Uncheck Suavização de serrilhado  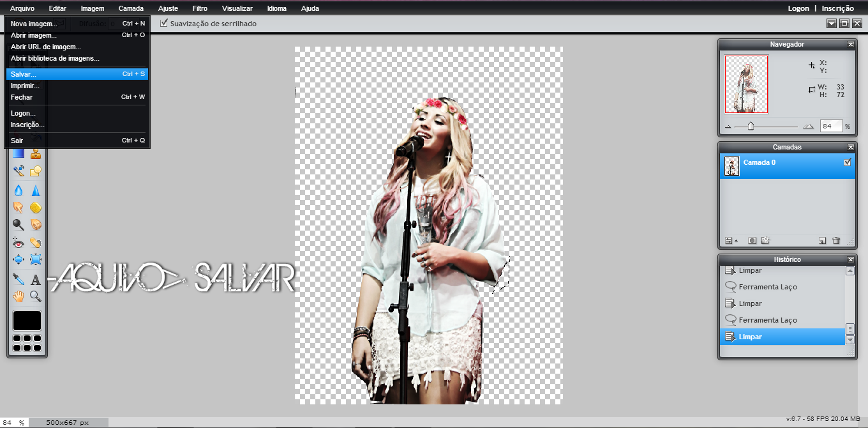tap(164, 23)
